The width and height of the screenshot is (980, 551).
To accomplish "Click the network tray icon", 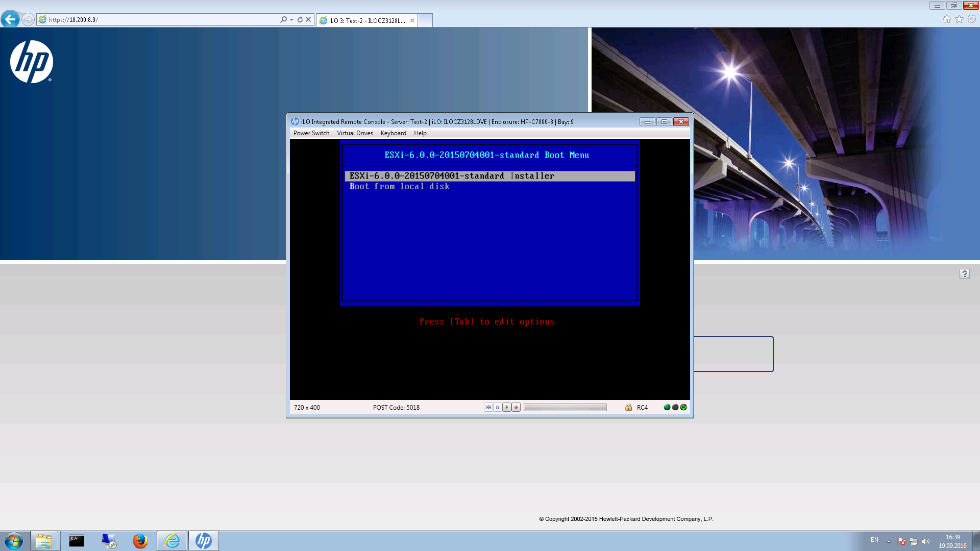I will 914,541.
